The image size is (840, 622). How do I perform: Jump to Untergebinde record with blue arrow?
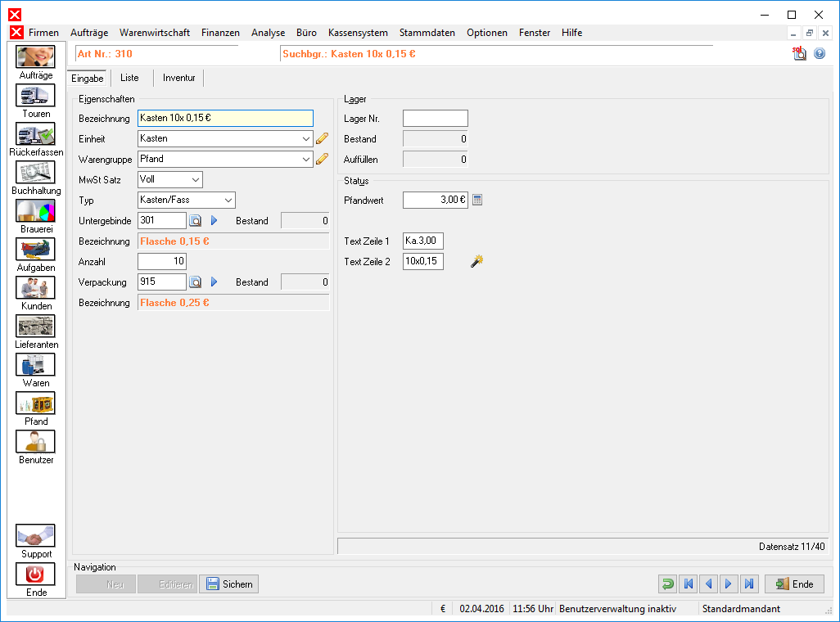click(x=215, y=221)
